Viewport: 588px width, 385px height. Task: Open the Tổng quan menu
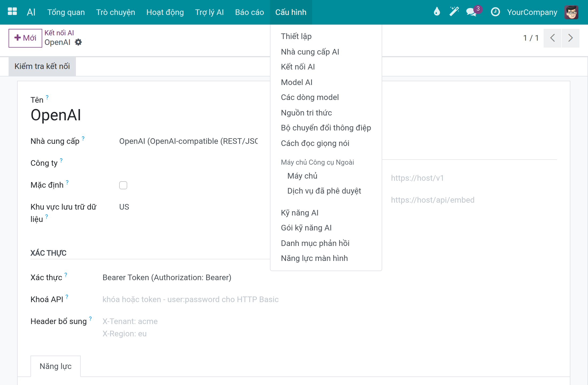(x=66, y=12)
